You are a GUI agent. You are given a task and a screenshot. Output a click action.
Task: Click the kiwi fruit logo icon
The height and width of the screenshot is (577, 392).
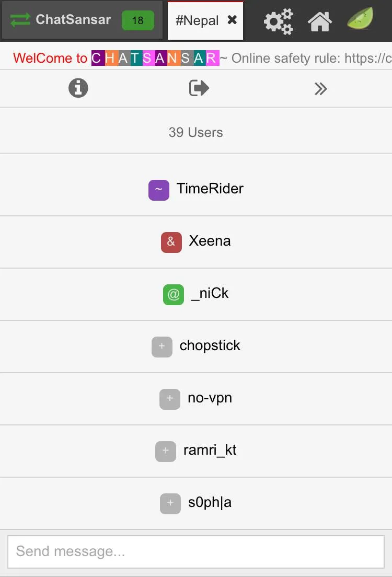pos(361,19)
